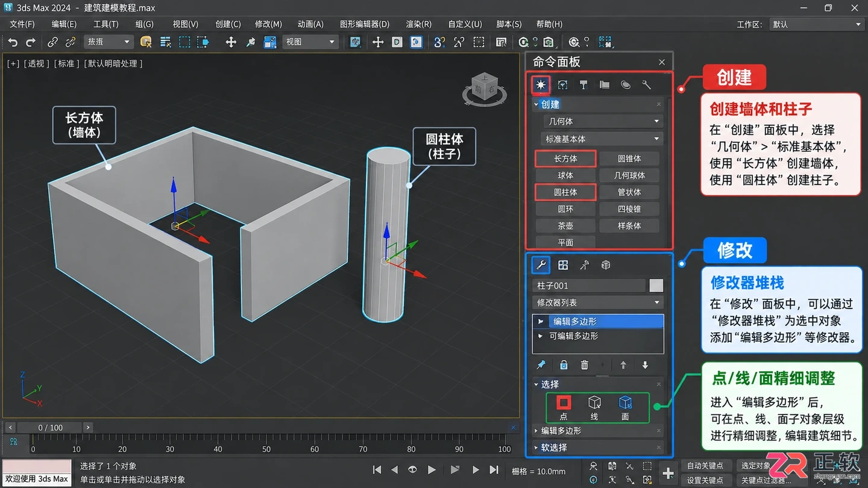
Task: Open the 工作区 默认 workspace dropdown
Action: pyautogui.click(x=816, y=24)
